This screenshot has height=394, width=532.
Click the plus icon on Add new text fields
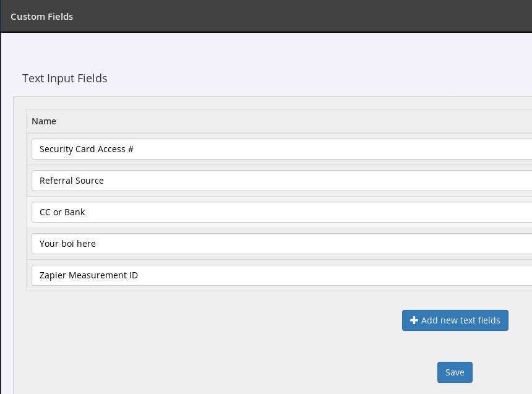click(x=414, y=320)
